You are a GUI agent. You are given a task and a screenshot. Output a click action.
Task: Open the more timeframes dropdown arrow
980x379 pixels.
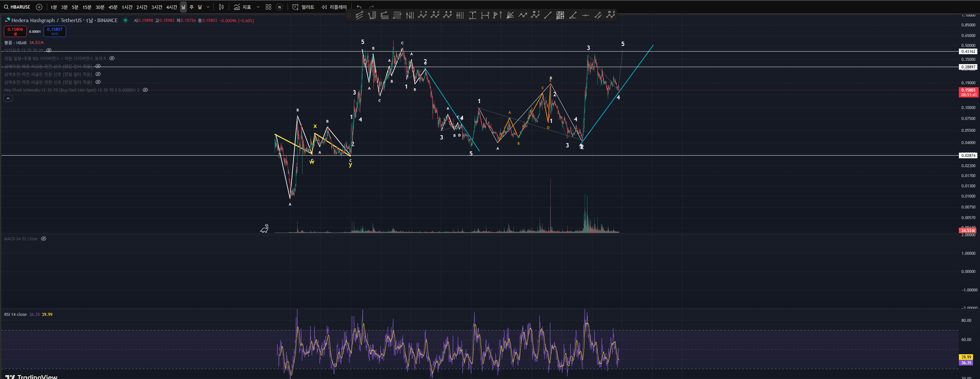(208, 7)
